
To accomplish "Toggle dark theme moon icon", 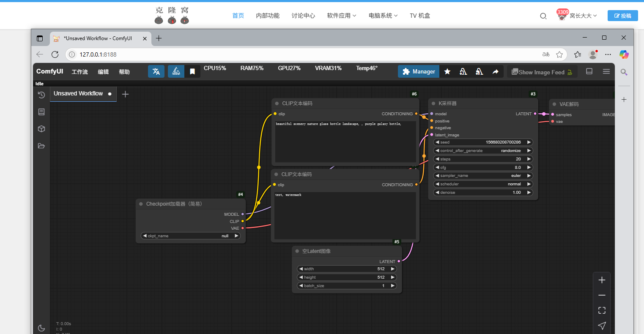I will click(x=41, y=328).
